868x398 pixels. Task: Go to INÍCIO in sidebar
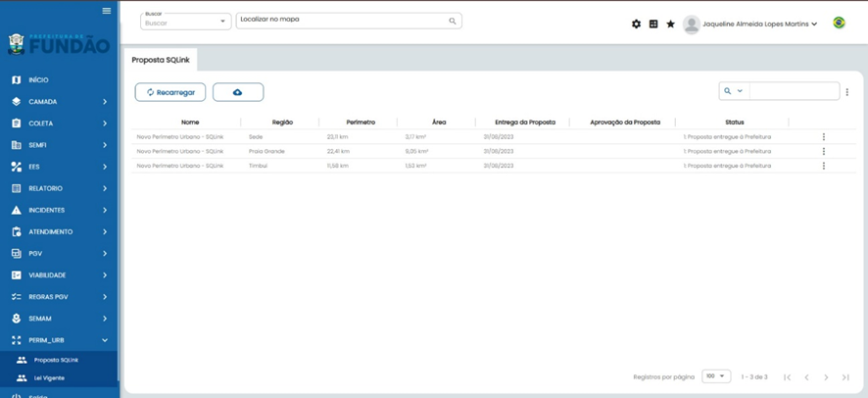click(39, 80)
